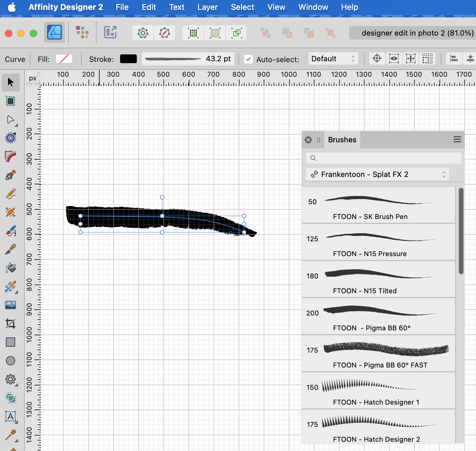Select the Move tool arrow

point(11,82)
